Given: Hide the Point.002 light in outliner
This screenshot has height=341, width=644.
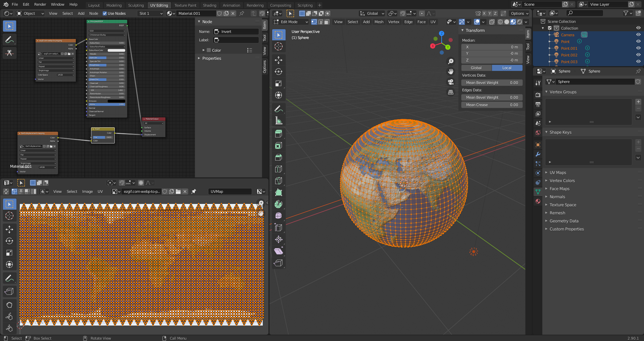Looking at the screenshot, I should [x=638, y=55].
